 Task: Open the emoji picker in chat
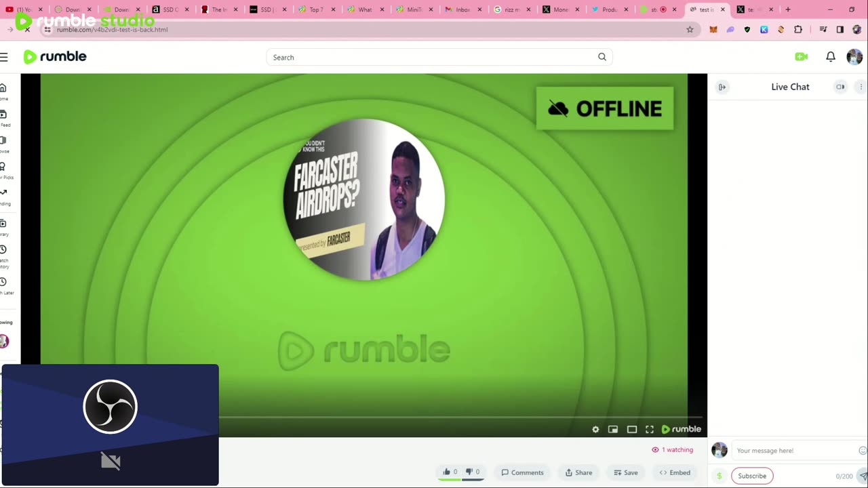pyautogui.click(x=863, y=450)
